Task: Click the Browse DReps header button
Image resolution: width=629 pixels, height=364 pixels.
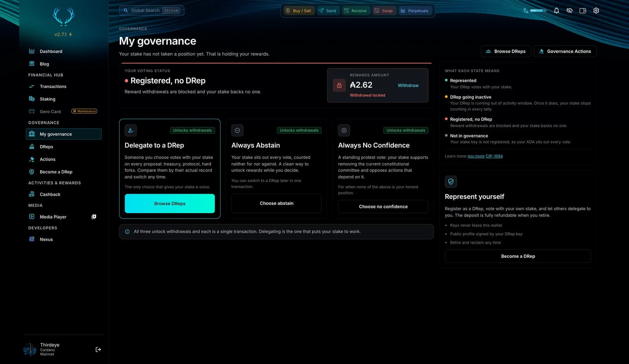Action: [x=506, y=51]
